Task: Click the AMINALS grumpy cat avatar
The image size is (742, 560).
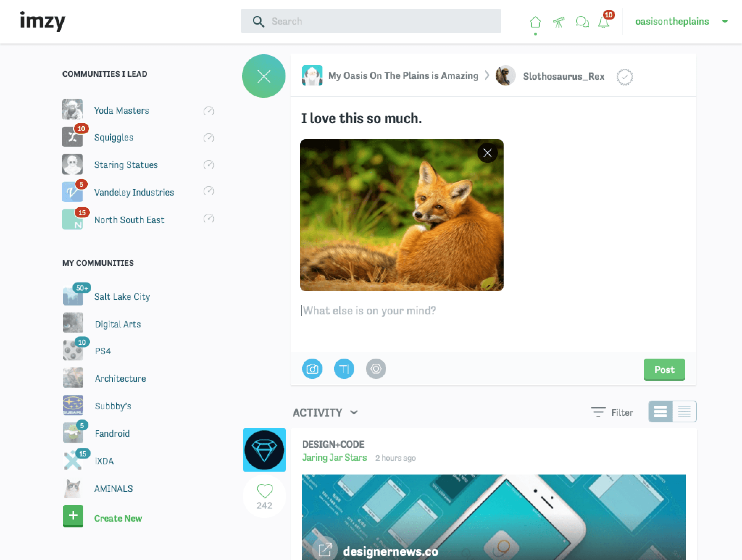Action: click(72, 488)
